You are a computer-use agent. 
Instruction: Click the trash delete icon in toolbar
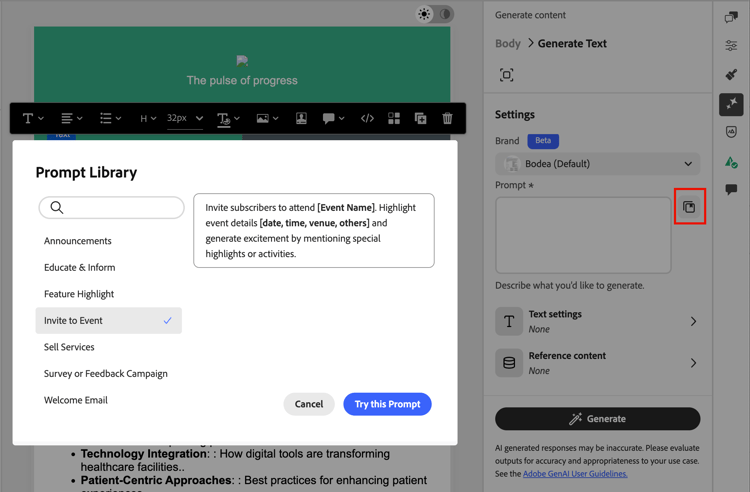tap(447, 118)
